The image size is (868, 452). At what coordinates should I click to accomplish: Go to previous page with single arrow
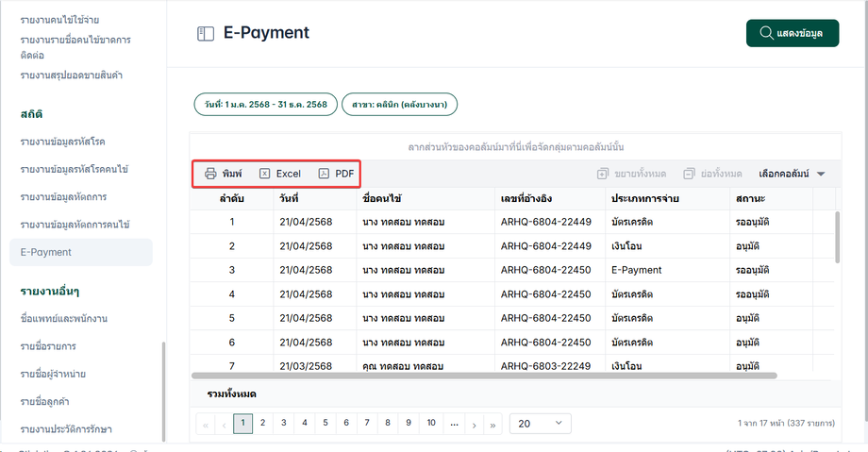point(224,425)
